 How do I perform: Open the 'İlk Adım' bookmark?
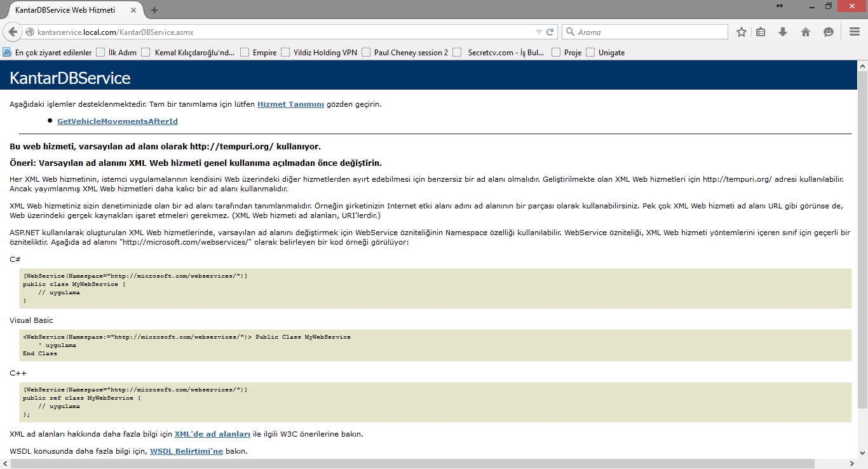116,53
